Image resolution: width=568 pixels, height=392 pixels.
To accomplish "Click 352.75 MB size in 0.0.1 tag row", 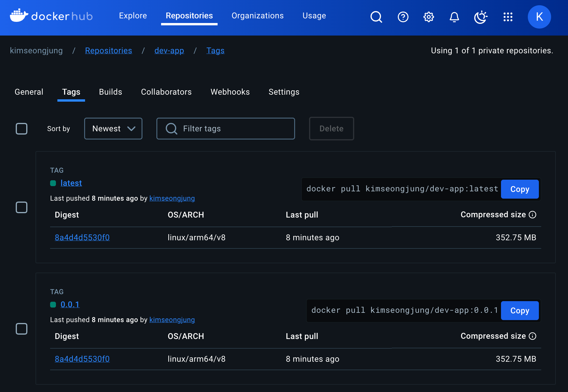I will 516,359.
